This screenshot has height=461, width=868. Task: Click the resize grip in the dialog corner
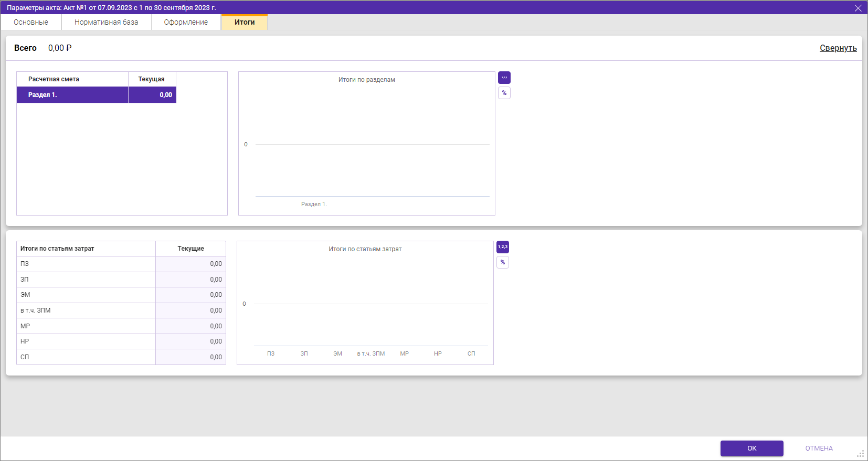pos(861,454)
